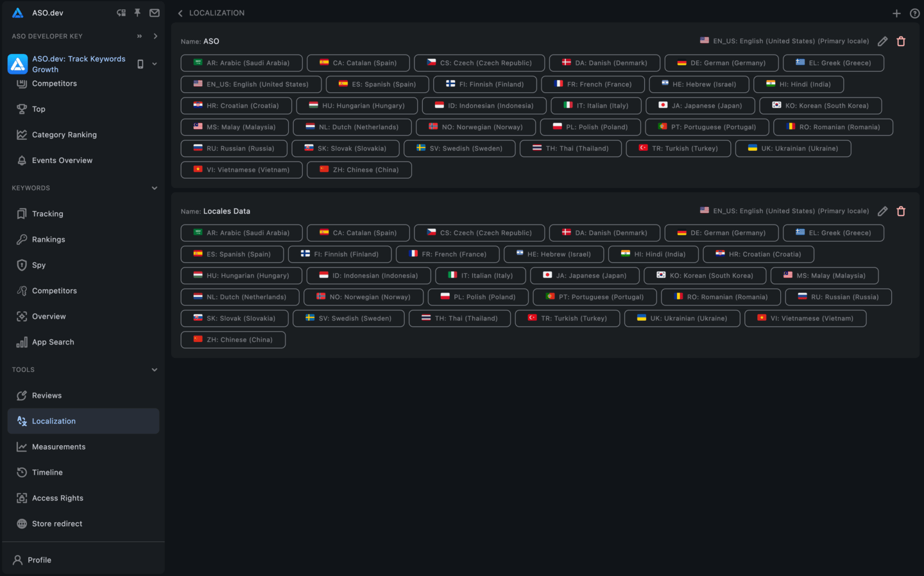Expand the ASO Developer Key arrow
The height and width of the screenshot is (576, 924).
[155, 37]
